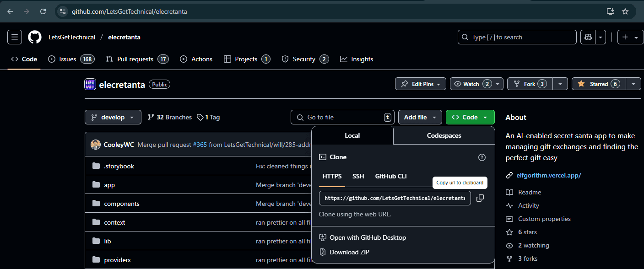Open the LetsGetTechnical organization link
This screenshot has height=269, width=644.
tap(72, 37)
